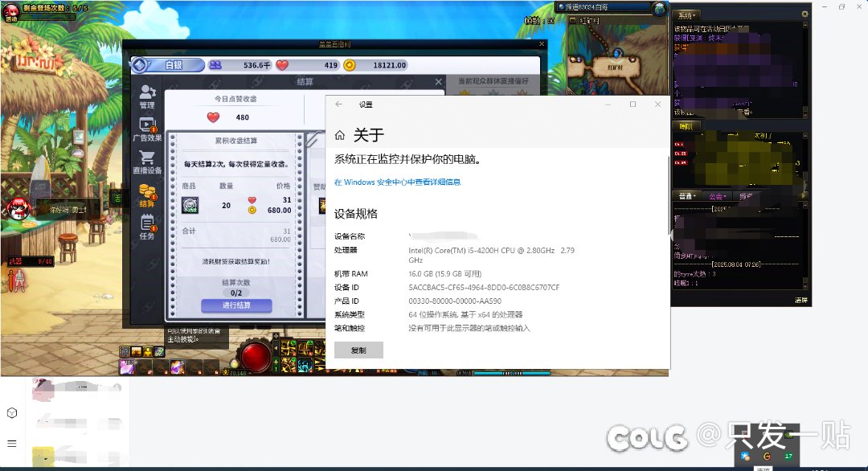Open the 普通 chat channel dropdown
The height and width of the screenshot is (471, 868).
(687, 196)
